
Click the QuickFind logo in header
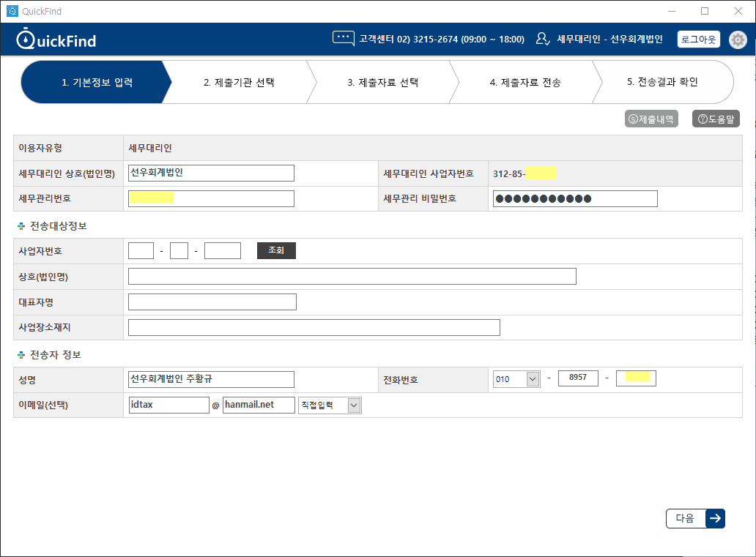pos(56,40)
